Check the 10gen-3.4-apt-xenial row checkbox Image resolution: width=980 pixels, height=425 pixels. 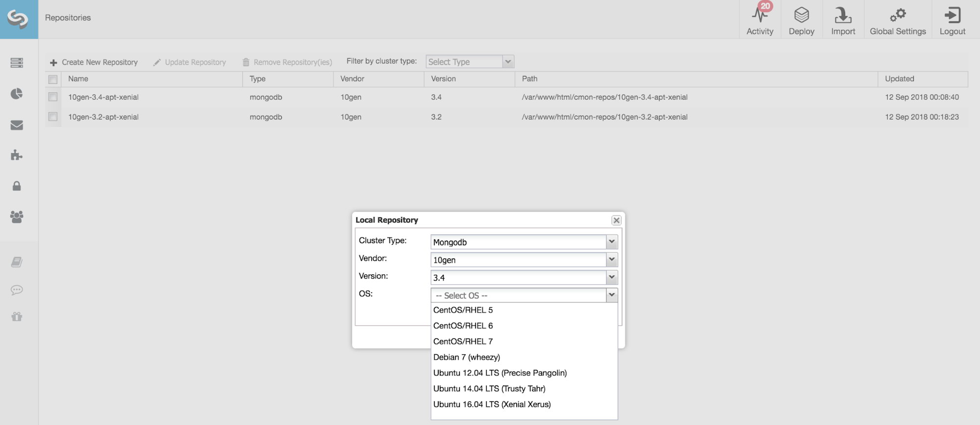(53, 97)
